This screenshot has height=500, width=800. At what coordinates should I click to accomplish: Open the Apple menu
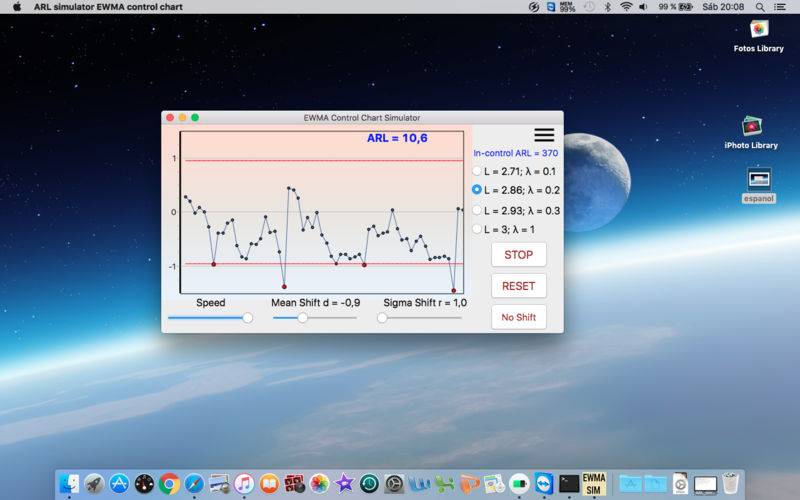(x=17, y=7)
